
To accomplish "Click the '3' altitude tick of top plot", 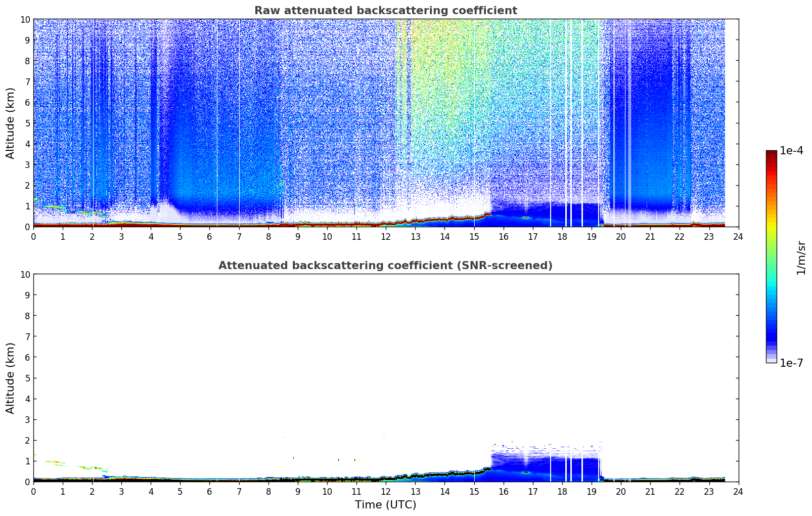I will (x=28, y=164).
